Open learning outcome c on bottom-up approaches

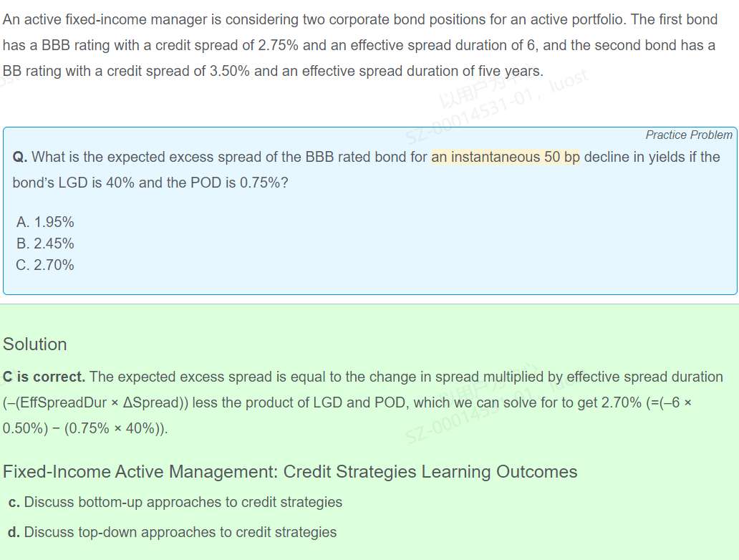(175, 502)
